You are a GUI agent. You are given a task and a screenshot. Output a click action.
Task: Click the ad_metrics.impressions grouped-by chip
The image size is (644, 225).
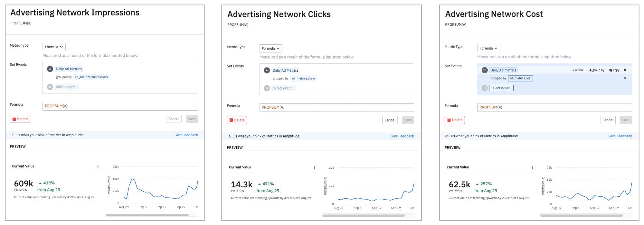click(x=91, y=77)
